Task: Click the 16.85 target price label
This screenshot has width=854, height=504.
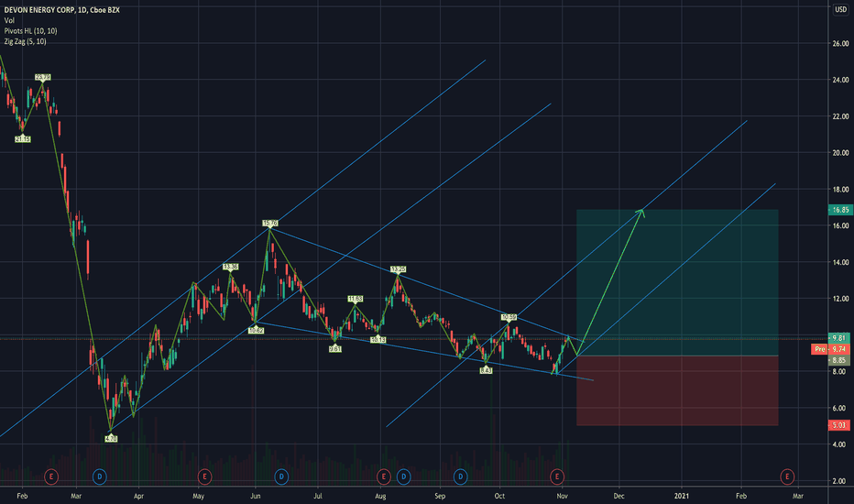Action: (839, 210)
